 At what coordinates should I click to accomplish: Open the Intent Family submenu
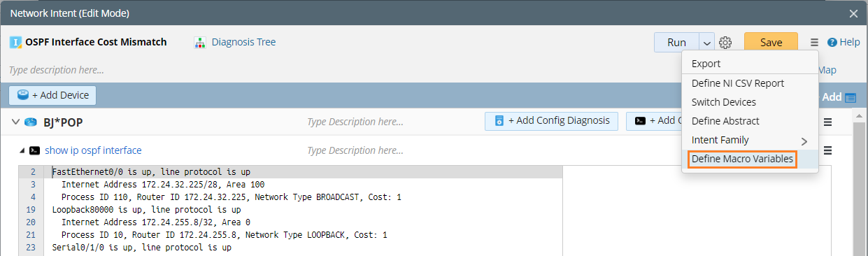tap(750, 140)
